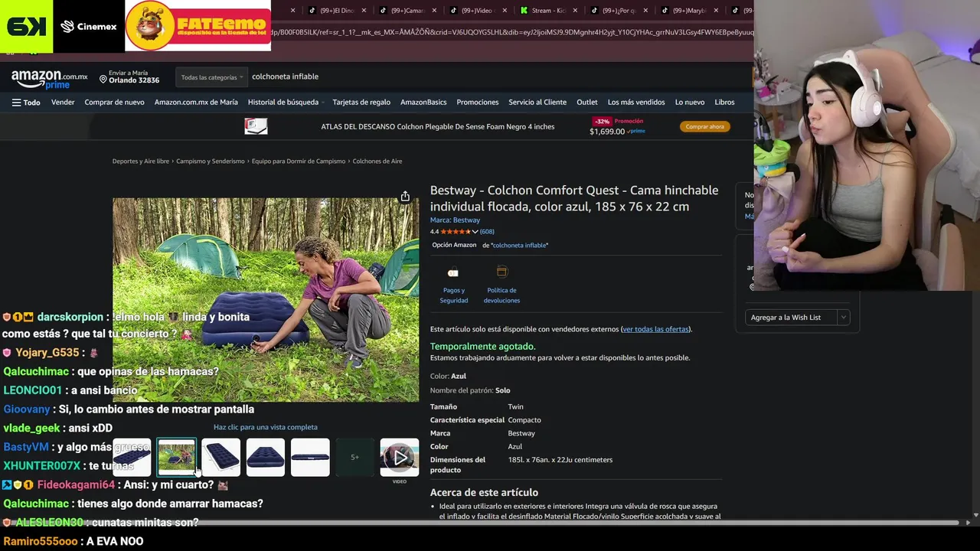Open Colchones de Aire breadcrumb
Screen dimensions: 980x551
377,161
